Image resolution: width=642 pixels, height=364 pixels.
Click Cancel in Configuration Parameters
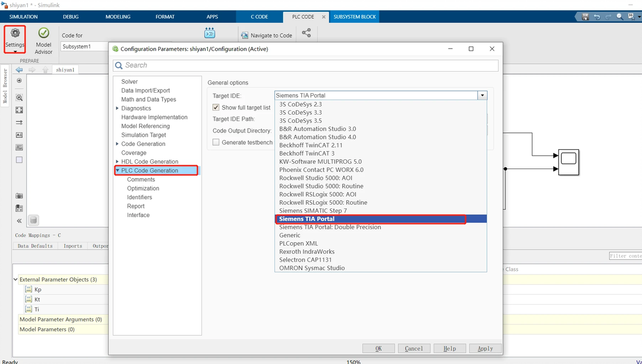point(414,348)
